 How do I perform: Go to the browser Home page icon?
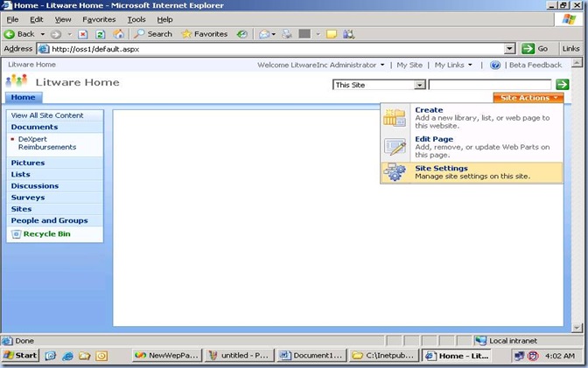pos(118,34)
